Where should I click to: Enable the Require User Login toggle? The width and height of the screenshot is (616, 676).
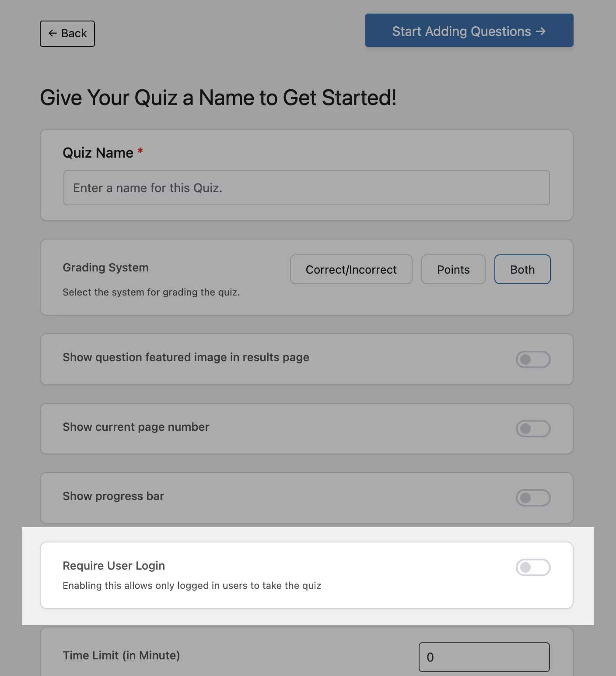coord(533,567)
